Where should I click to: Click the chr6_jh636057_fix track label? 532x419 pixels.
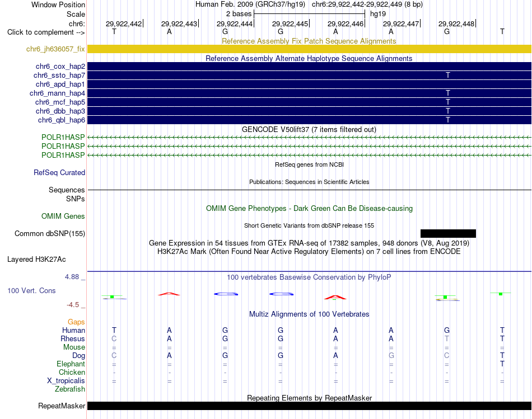(x=55, y=49)
